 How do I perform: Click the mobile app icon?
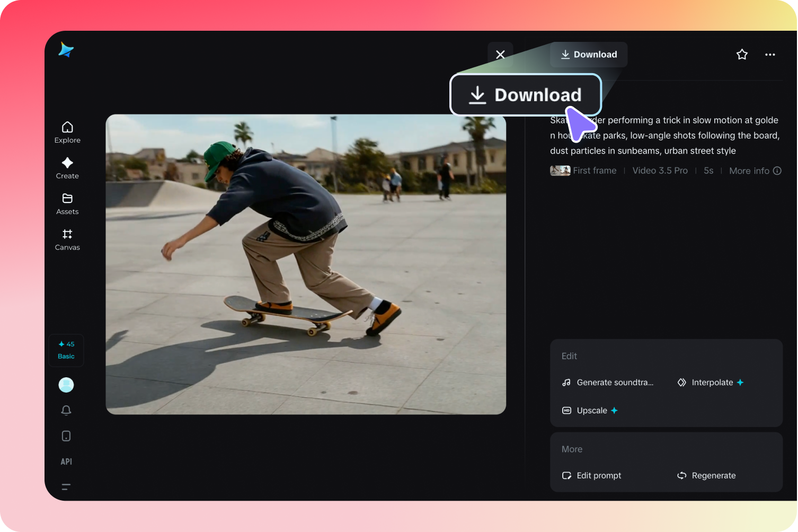click(66, 436)
